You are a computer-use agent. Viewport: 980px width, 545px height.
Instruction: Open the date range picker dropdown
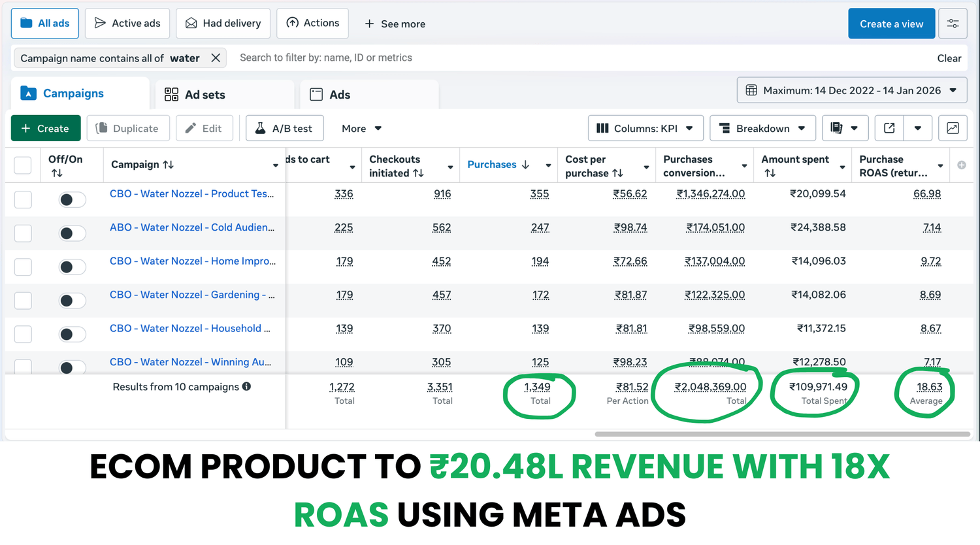(x=852, y=90)
